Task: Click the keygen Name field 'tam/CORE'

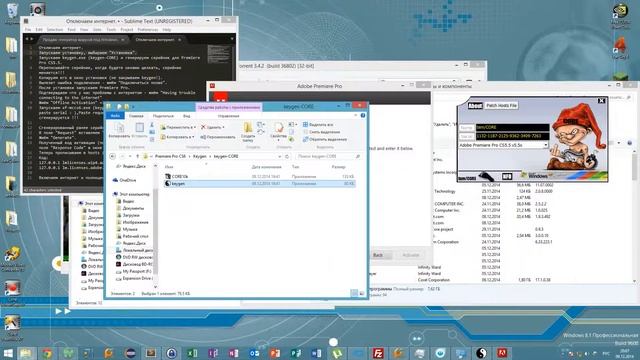Action: click(x=512, y=127)
